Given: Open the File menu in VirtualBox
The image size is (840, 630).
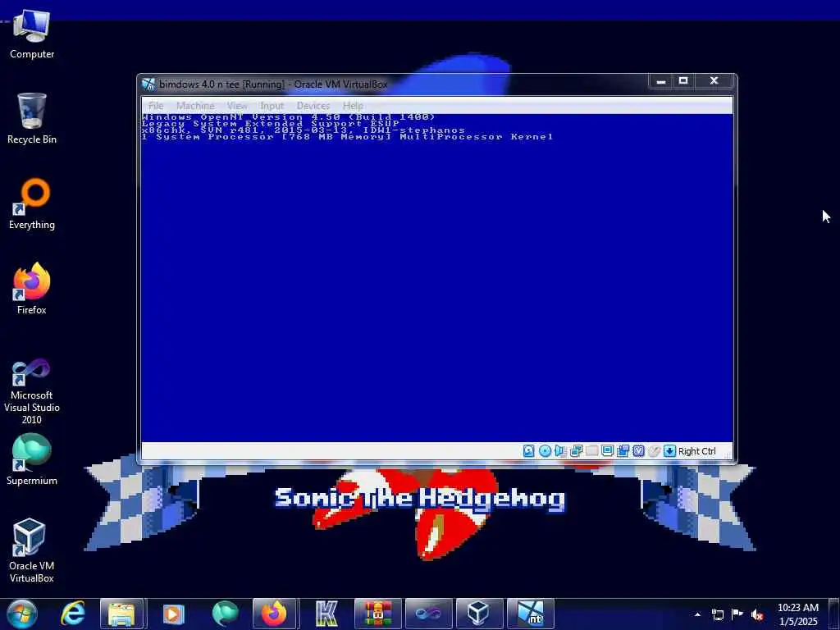Looking at the screenshot, I should 156,106.
